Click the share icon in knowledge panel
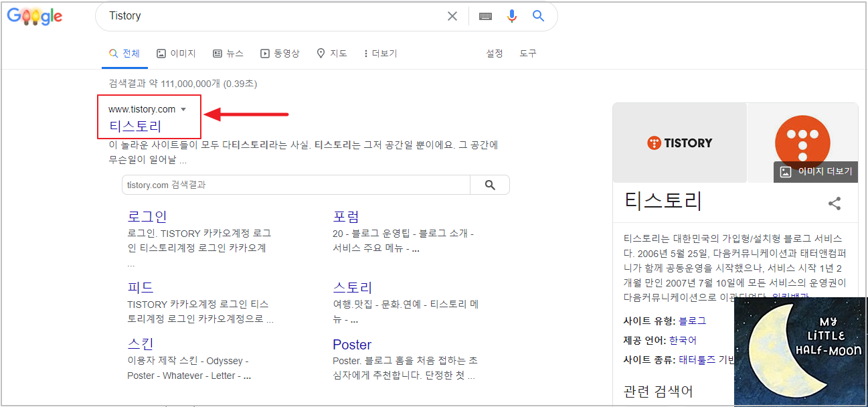The width and height of the screenshot is (868, 407). [x=835, y=203]
